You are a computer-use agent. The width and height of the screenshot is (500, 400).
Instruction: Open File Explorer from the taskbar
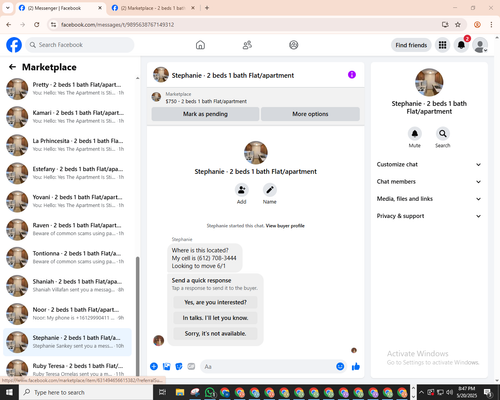180,392
